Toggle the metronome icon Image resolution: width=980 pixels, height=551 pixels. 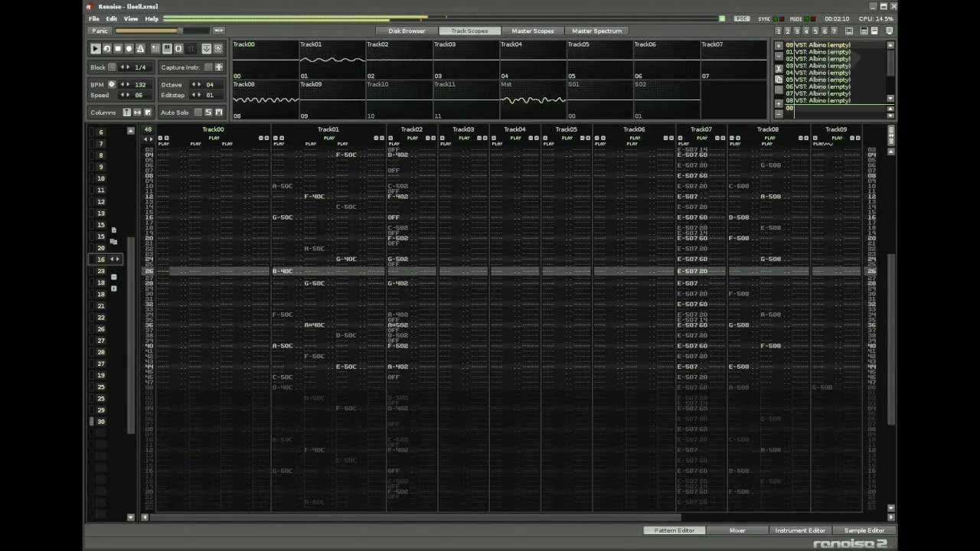click(x=140, y=49)
